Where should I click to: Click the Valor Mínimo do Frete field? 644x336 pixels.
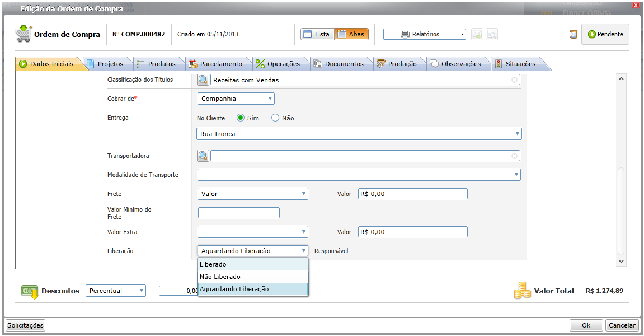click(238, 213)
